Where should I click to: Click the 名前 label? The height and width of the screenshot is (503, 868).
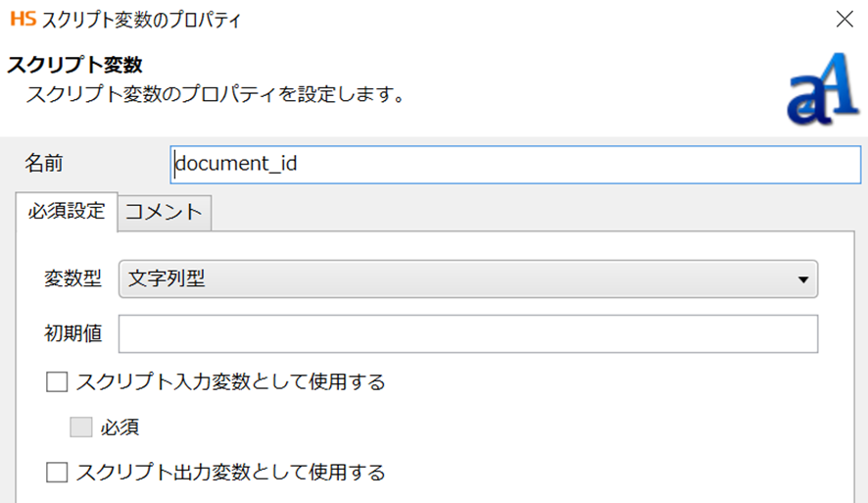coord(43,164)
